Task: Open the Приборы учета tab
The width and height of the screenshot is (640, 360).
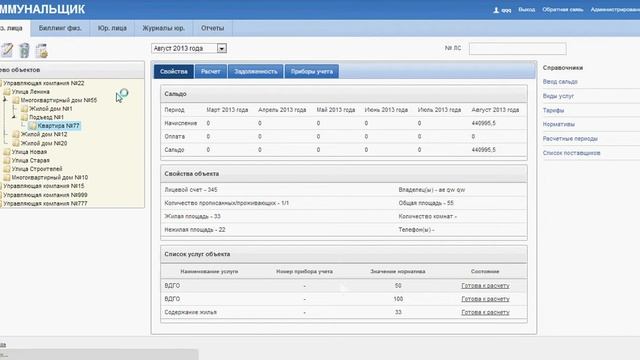Action: [x=311, y=71]
